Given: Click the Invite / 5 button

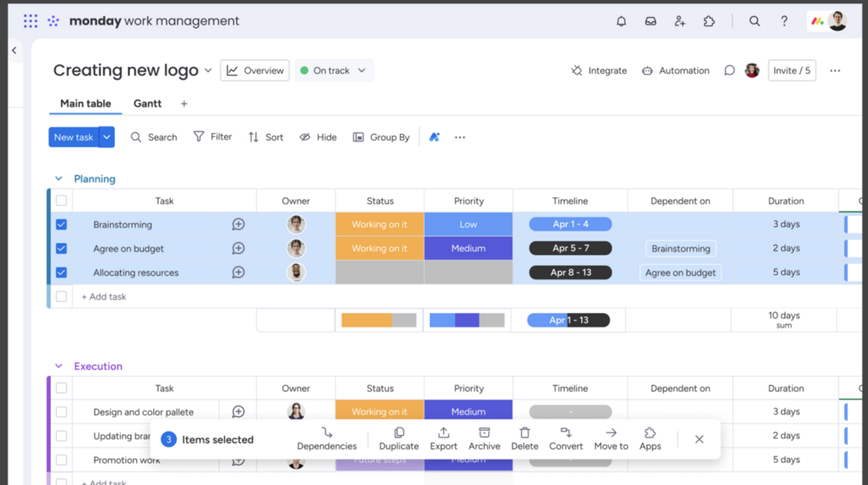Looking at the screenshot, I should coord(791,71).
